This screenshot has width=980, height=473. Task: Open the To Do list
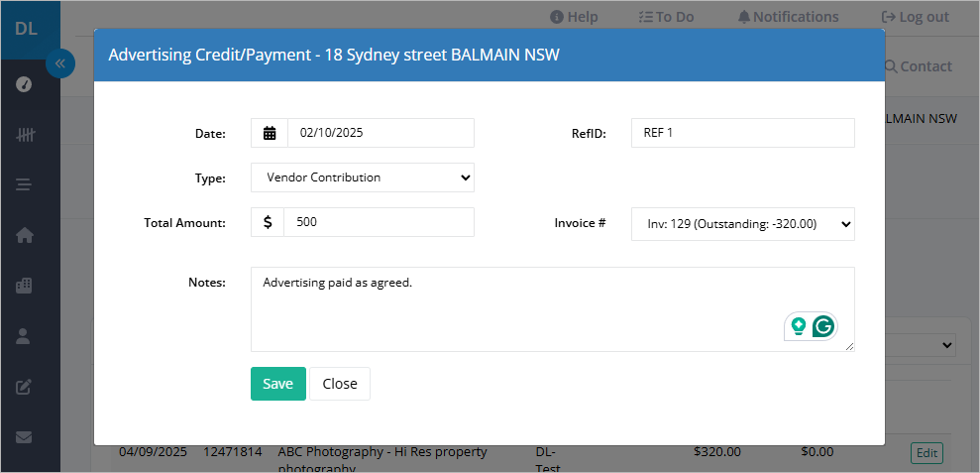click(x=666, y=18)
